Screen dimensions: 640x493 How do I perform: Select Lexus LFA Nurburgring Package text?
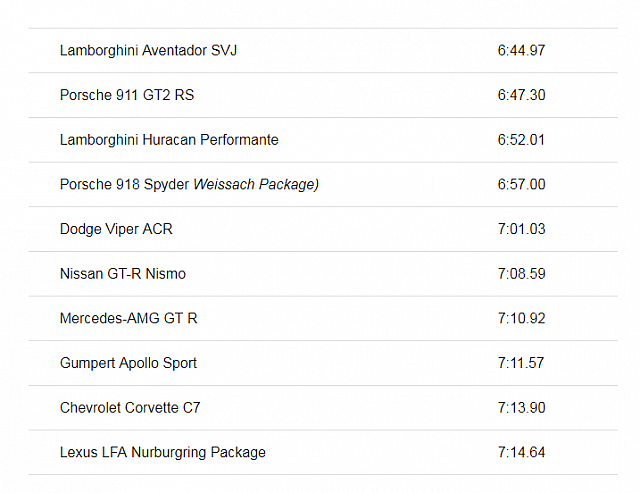pyautogui.click(x=163, y=453)
